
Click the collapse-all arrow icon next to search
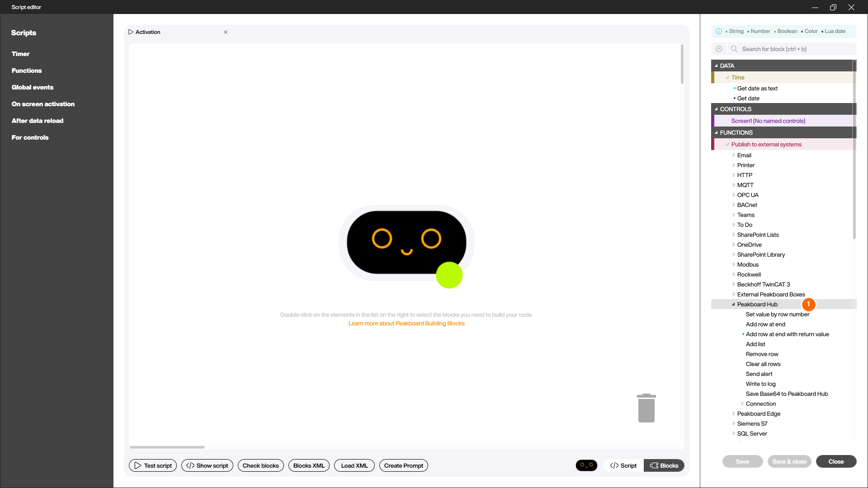click(719, 49)
